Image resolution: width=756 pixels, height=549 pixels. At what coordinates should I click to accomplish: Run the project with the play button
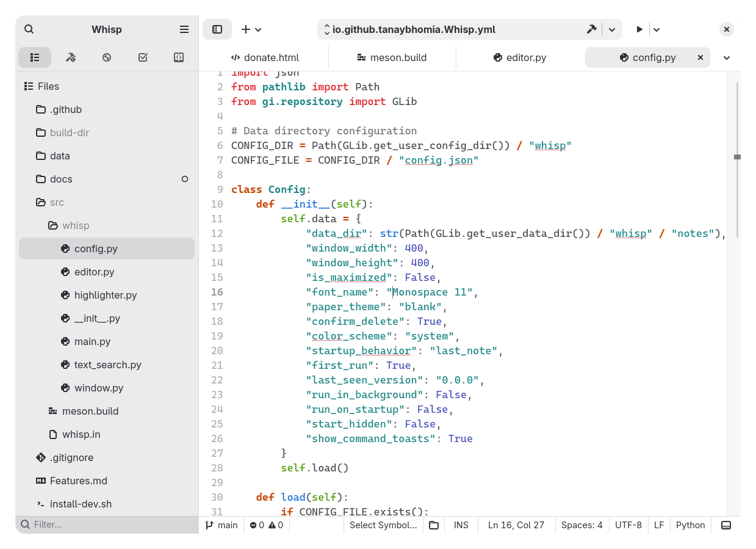pyautogui.click(x=639, y=29)
